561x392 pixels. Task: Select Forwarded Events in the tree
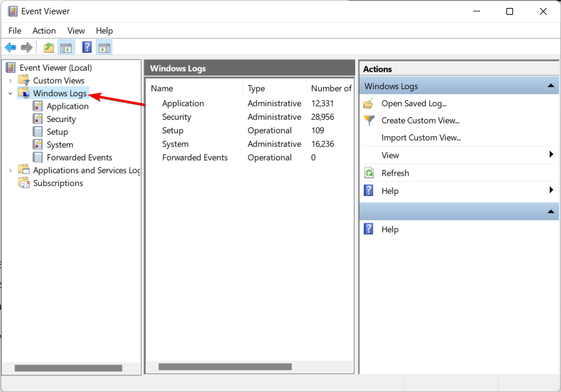pyautogui.click(x=79, y=158)
